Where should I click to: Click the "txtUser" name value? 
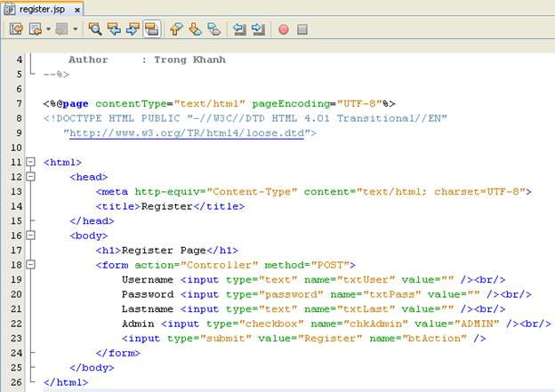pos(366,279)
